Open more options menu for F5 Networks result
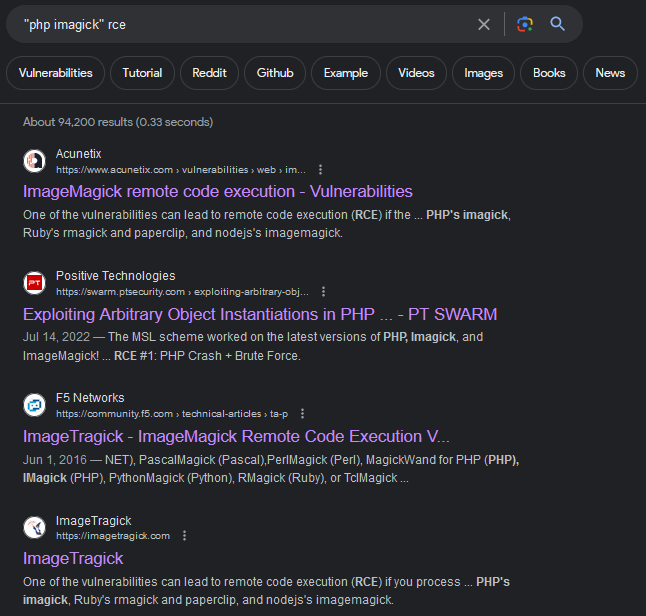The height and width of the screenshot is (616, 646). tap(302, 414)
